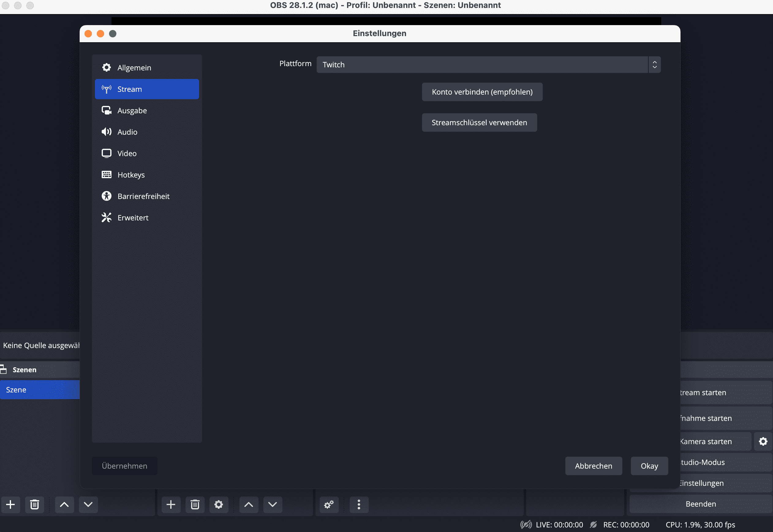Move the scene up in Szenen list
Screen dimensions: 773x532
click(64, 505)
